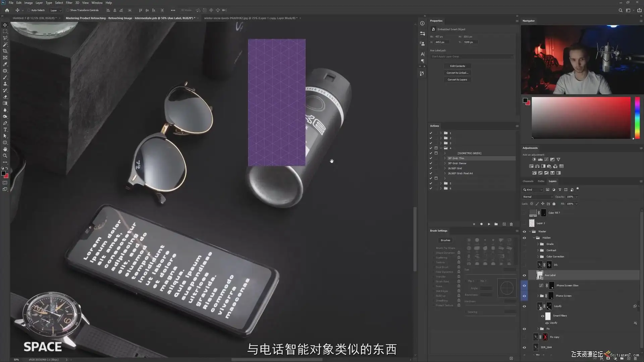
Task: Delete layer using Layers panel trash icon
Action: (x=635, y=358)
